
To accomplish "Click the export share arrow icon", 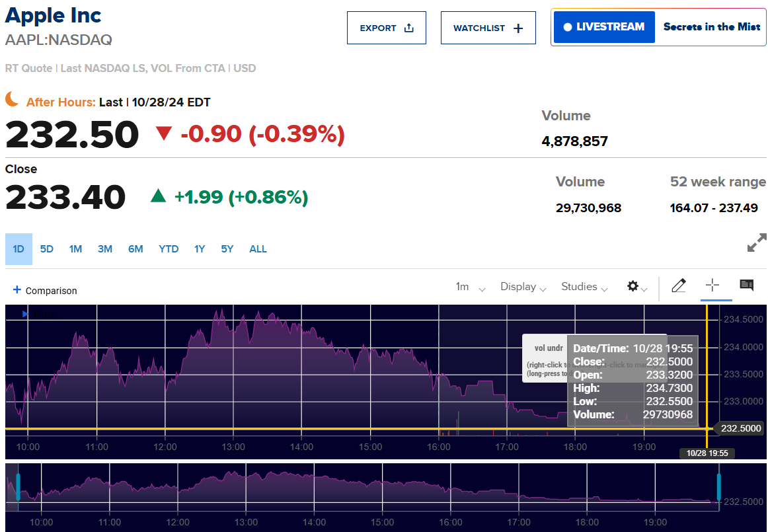I will (x=409, y=28).
